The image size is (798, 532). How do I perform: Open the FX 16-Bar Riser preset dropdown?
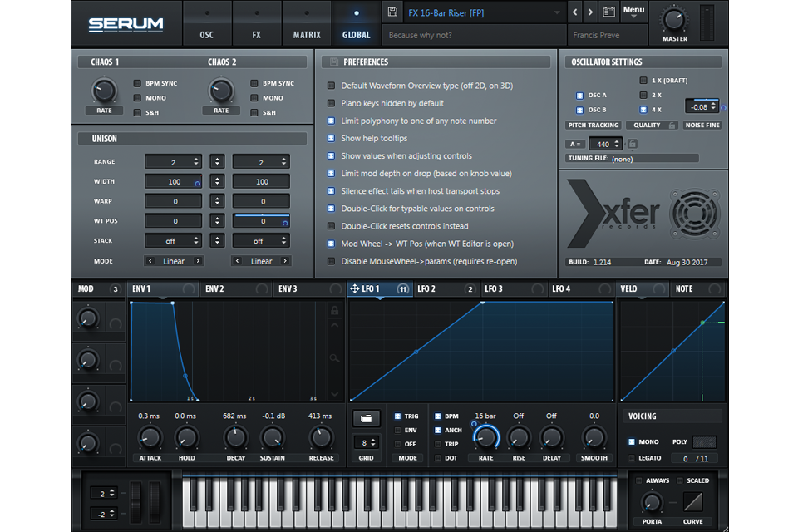pos(474,12)
